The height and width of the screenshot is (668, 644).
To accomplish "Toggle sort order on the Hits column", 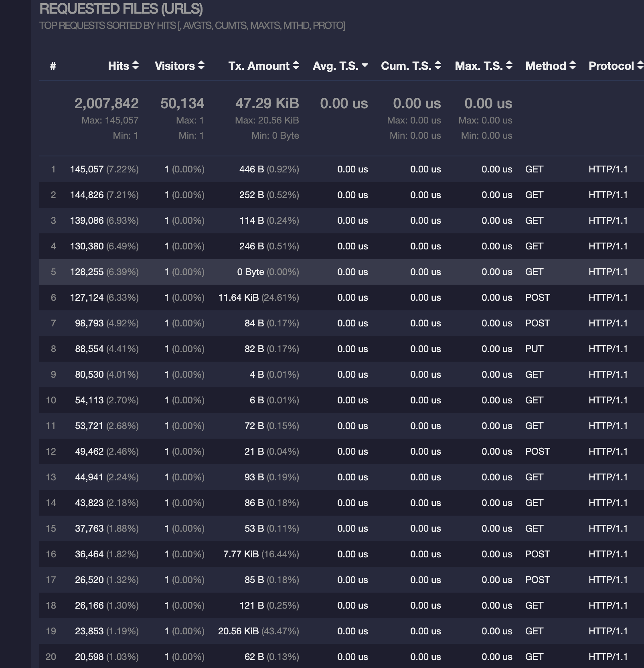I will tap(136, 66).
